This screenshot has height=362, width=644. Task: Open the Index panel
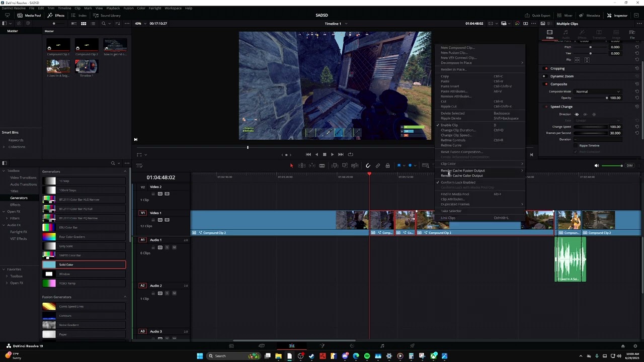tap(79, 16)
